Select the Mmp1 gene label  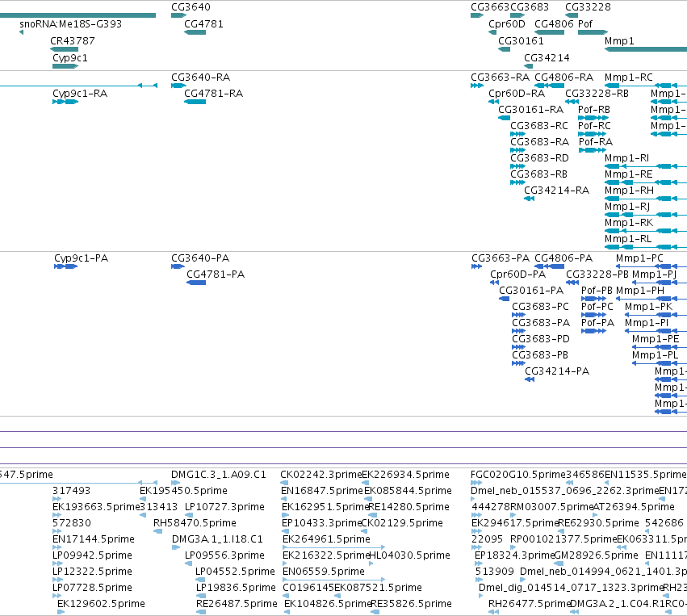click(619, 40)
